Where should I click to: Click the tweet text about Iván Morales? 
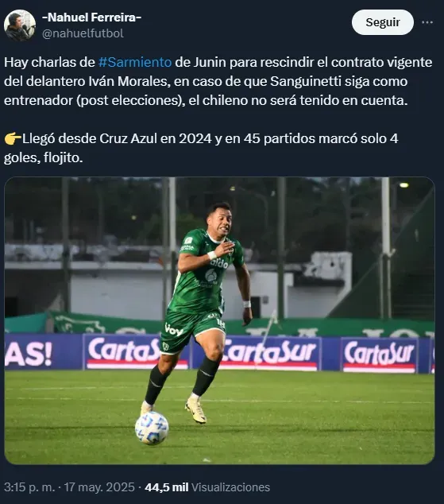218,81
